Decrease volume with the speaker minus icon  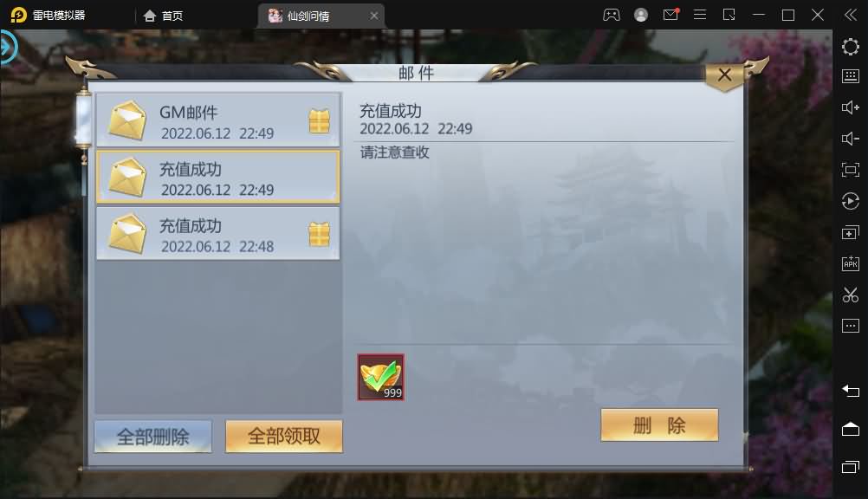click(851, 139)
